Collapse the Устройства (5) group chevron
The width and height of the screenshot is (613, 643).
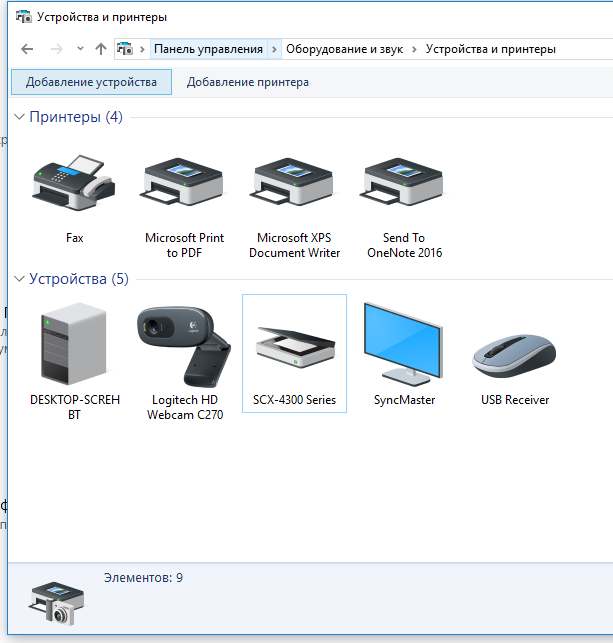click(x=19, y=279)
